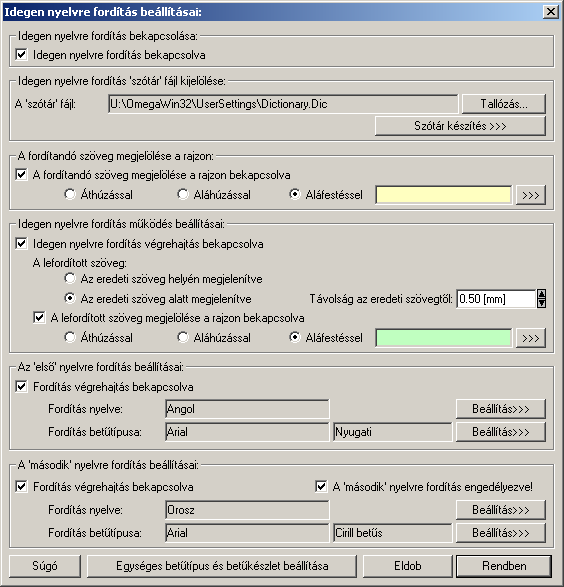Open Szótár készítés >>> dictionary builder
Screen dimensions: 564x587
460,126
